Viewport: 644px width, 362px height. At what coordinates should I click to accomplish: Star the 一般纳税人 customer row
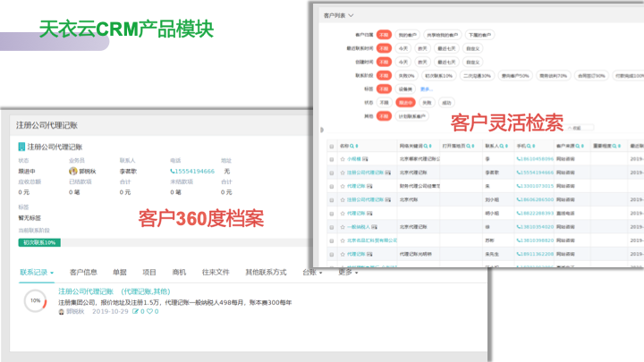(342, 227)
